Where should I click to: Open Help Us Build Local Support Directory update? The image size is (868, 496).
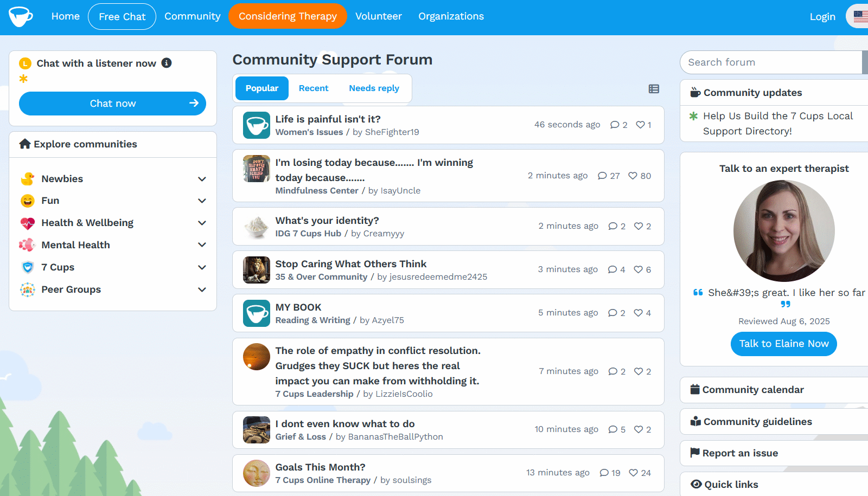point(778,124)
